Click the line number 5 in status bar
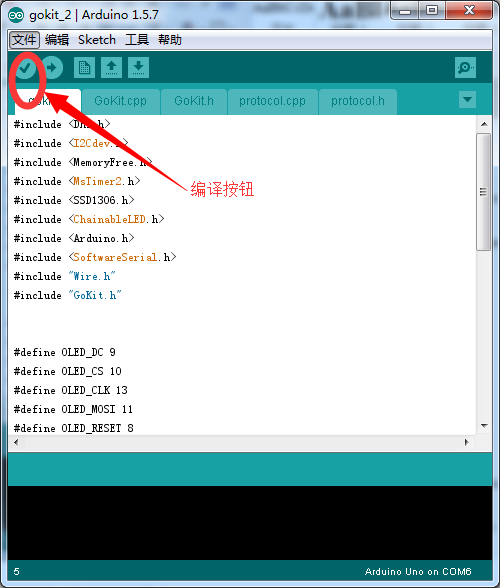The image size is (500, 588). (17, 572)
